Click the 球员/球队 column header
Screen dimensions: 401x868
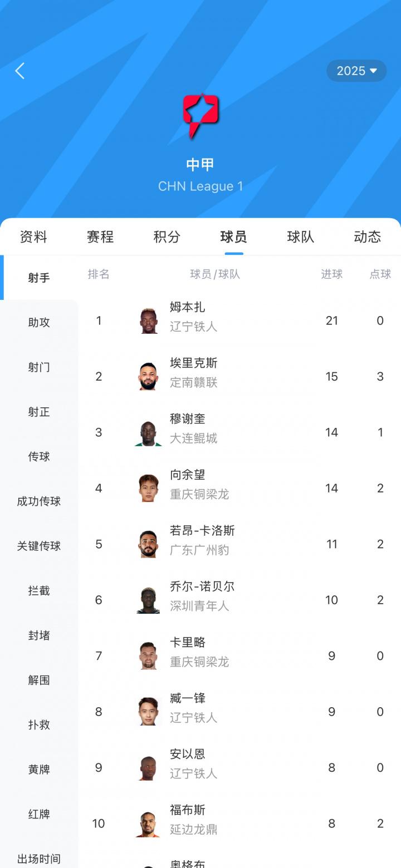(214, 274)
